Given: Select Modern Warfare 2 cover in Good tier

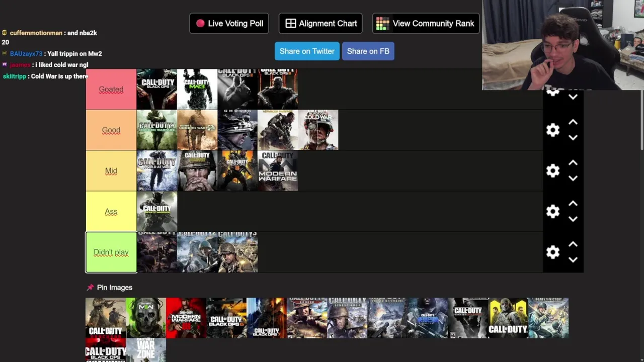Looking at the screenshot, I should [197, 130].
